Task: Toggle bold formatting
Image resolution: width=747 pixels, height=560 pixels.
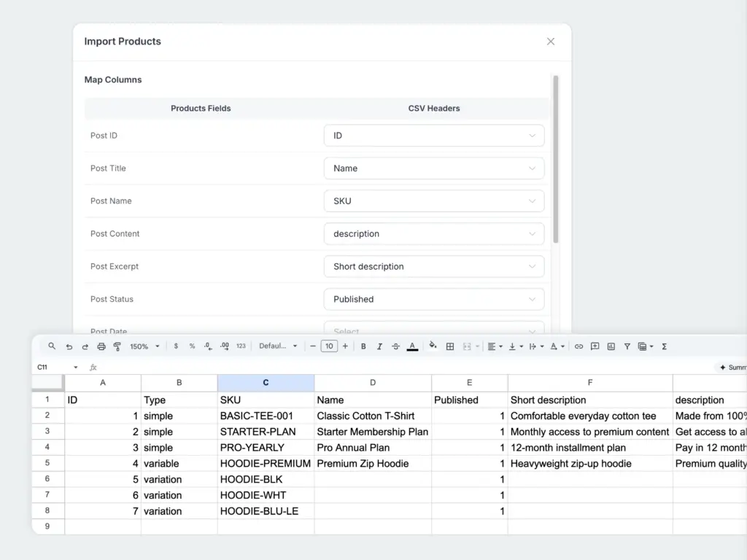Action: click(363, 346)
